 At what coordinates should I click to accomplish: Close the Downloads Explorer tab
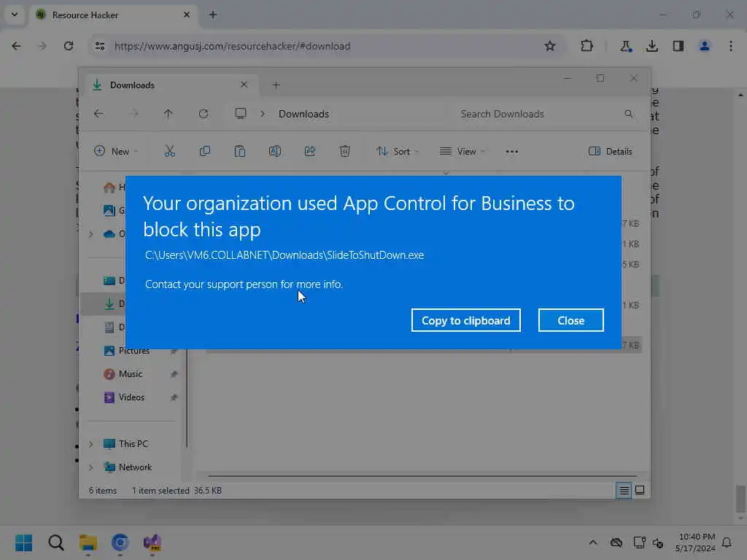click(x=244, y=85)
